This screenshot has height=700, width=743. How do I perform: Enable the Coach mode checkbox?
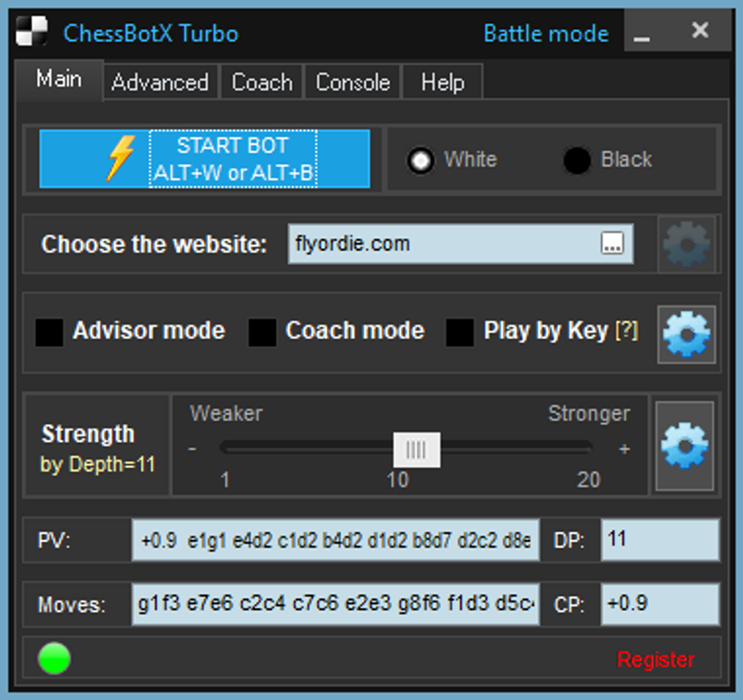[262, 332]
